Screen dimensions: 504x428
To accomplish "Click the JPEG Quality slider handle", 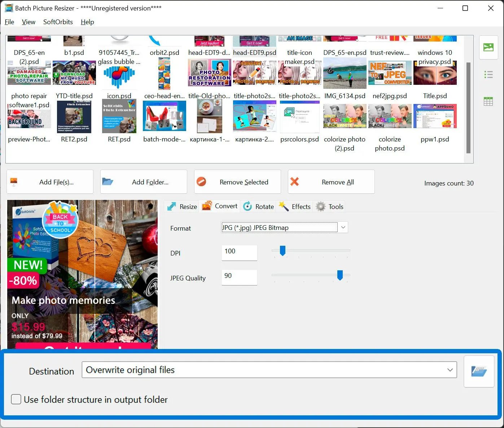I will [x=340, y=275].
